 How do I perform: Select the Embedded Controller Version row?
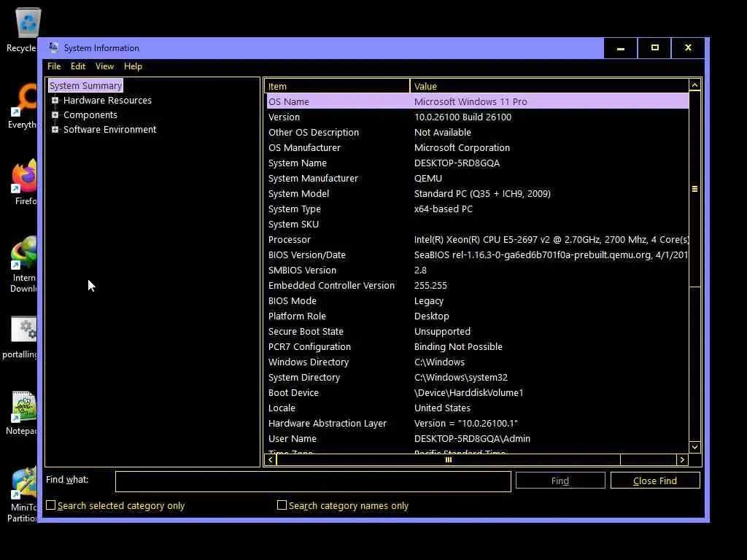click(477, 285)
